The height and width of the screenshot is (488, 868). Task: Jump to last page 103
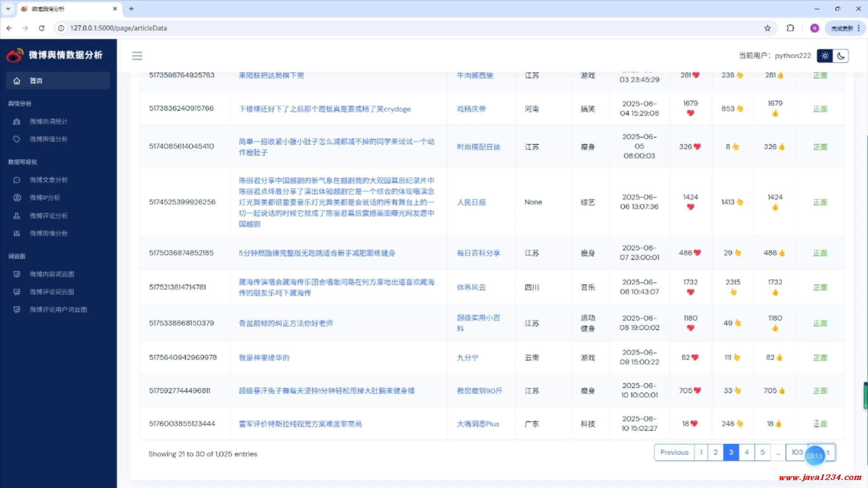click(x=797, y=452)
